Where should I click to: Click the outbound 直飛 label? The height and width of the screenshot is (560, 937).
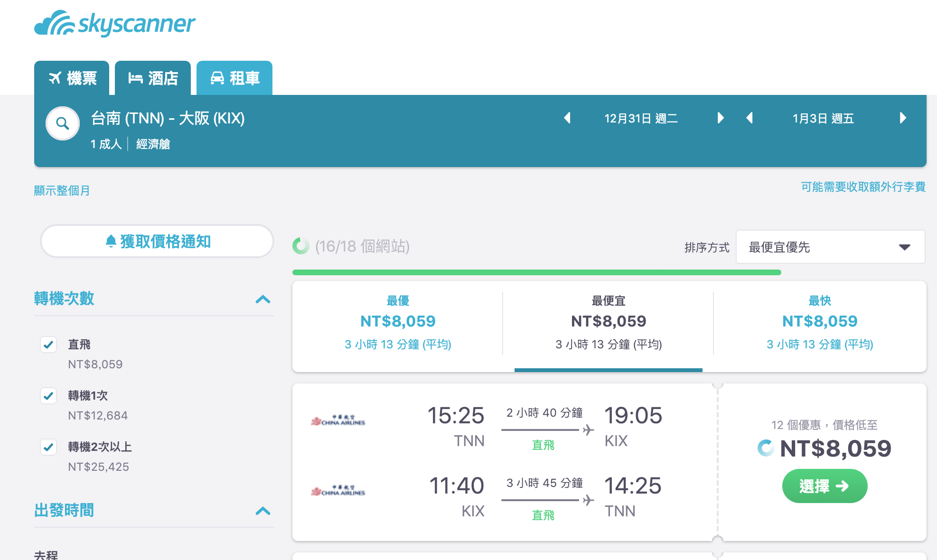[543, 445]
